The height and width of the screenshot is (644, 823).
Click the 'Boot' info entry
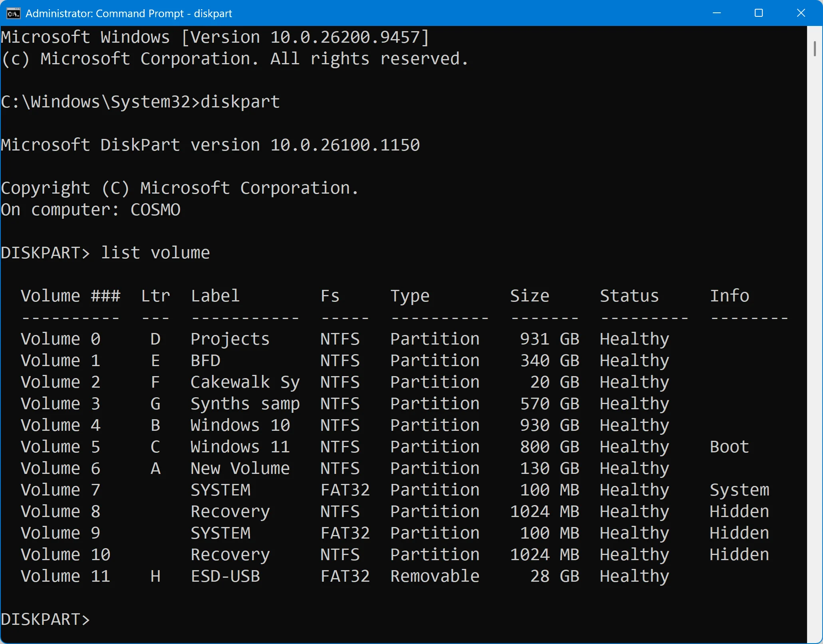(729, 447)
